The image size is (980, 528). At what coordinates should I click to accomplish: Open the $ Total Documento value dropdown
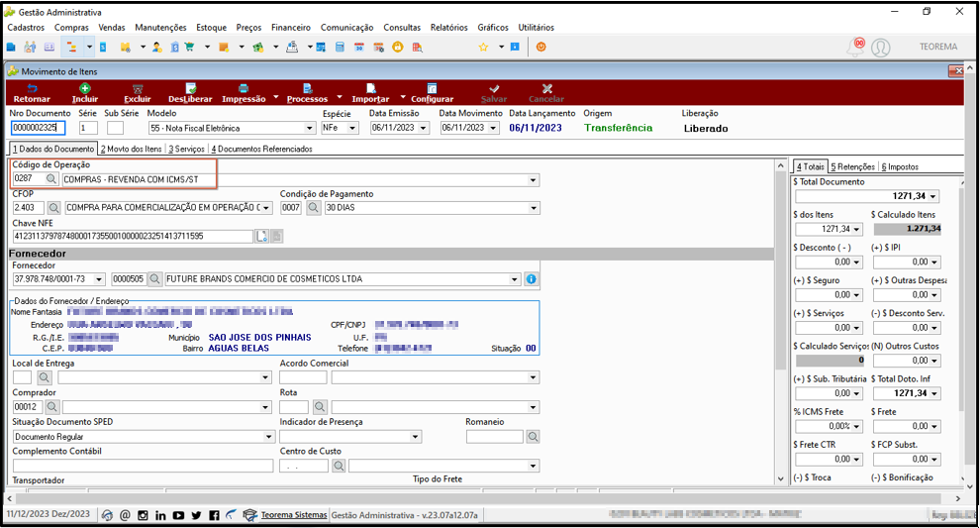coord(933,196)
